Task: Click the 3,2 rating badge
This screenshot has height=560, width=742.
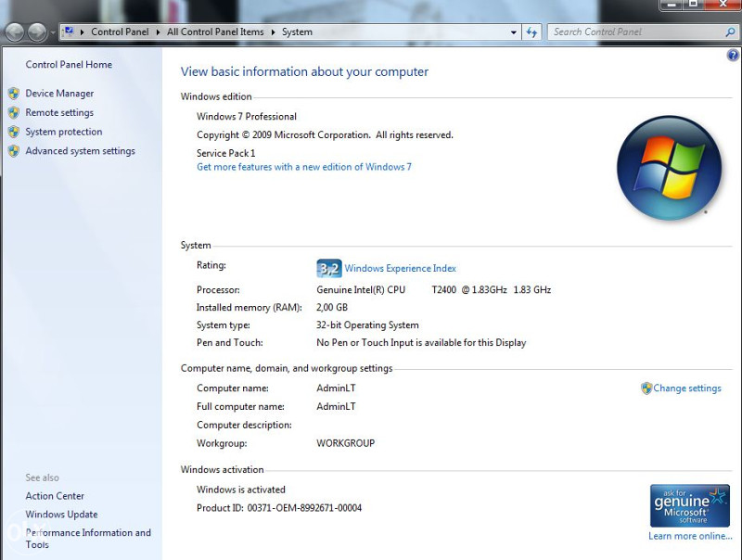Action: 329,269
